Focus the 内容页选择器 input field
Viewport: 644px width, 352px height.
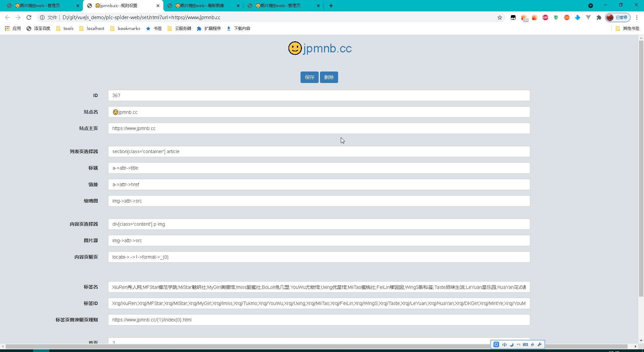click(319, 224)
